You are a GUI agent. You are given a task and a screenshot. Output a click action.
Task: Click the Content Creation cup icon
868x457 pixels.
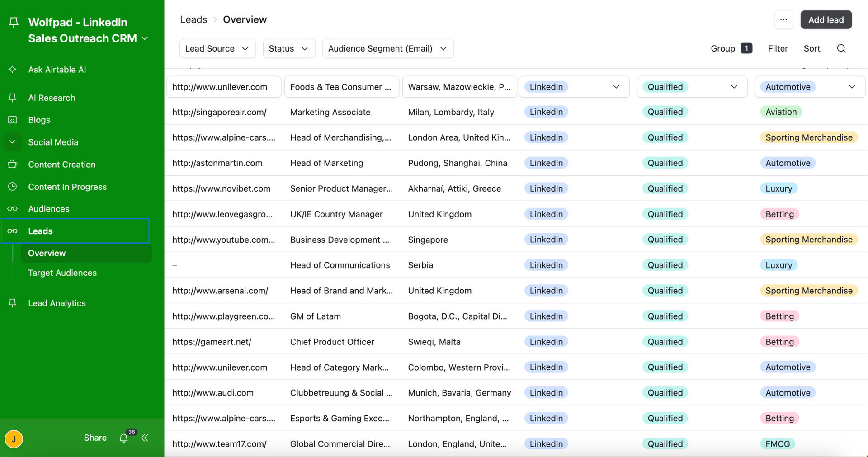pos(13,165)
